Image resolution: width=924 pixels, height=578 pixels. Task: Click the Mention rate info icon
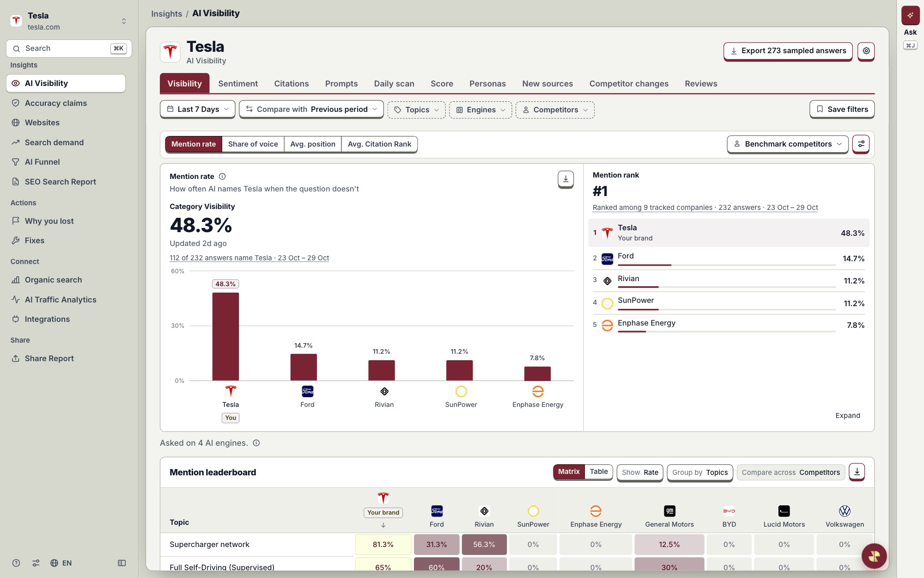click(222, 176)
